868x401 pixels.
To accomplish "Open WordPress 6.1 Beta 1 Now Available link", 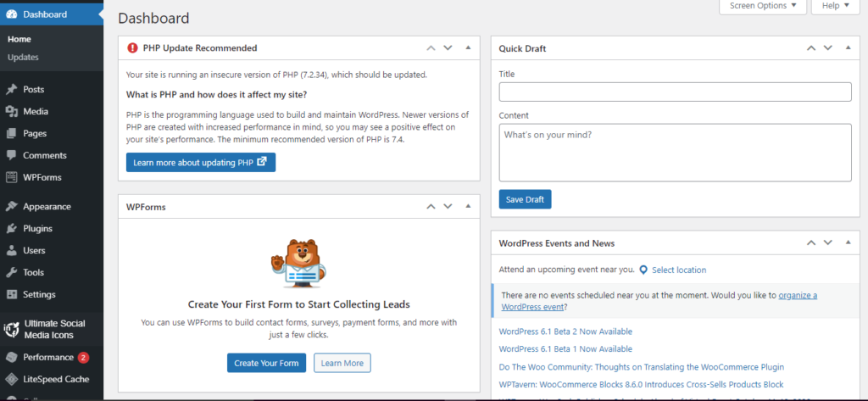I will click(x=565, y=349).
